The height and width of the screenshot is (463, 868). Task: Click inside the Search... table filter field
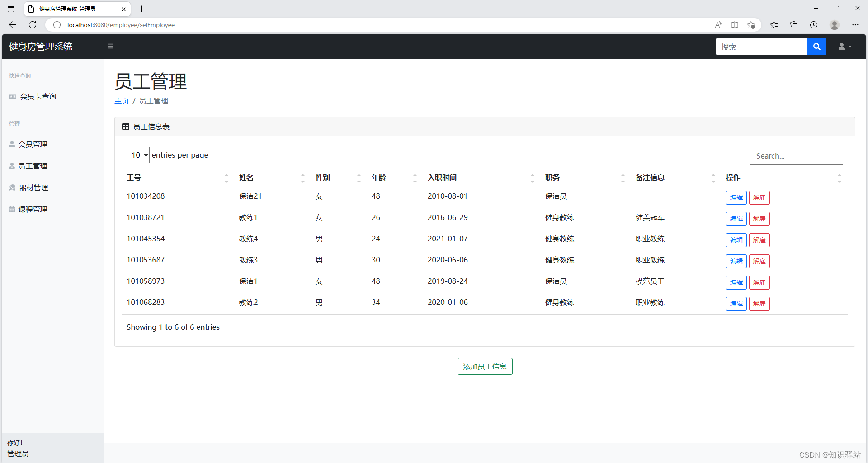[x=796, y=155]
